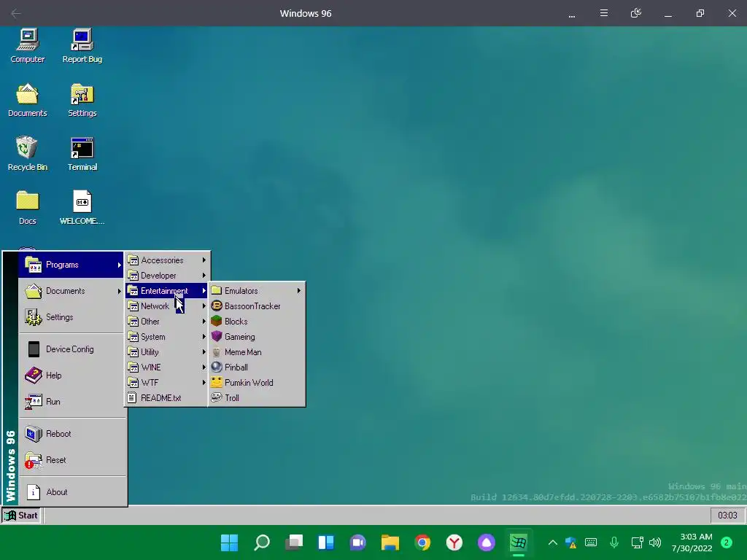
Task: Choose Reboot in the Start menu
Action: tap(72, 434)
